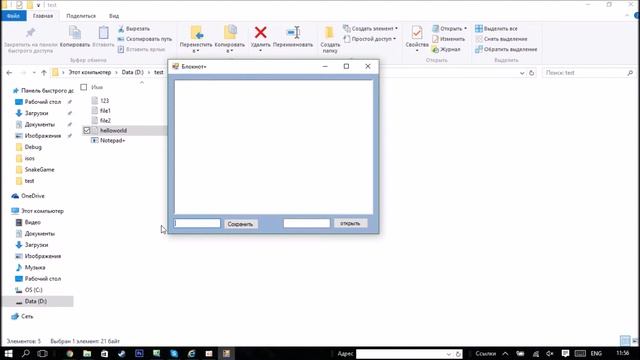Image resolution: width=640 pixels, height=360 pixels.
Task: Select the file named file1
Action: pyautogui.click(x=105, y=111)
